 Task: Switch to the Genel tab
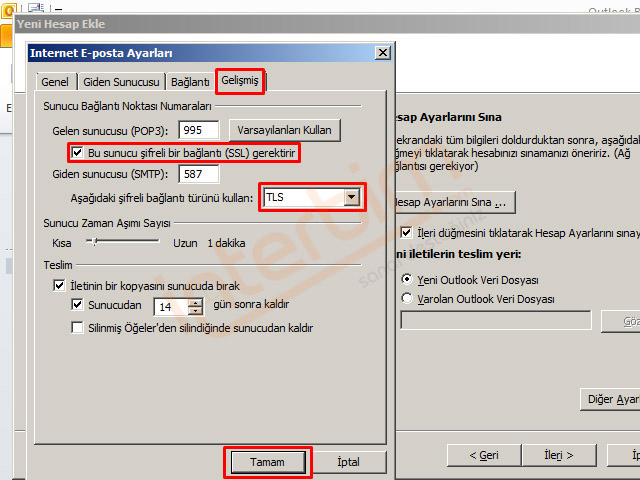[55, 82]
